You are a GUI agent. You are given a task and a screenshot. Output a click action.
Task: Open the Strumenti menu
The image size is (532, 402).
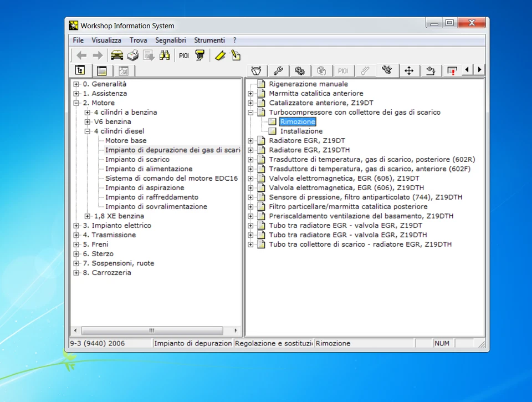point(209,40)
